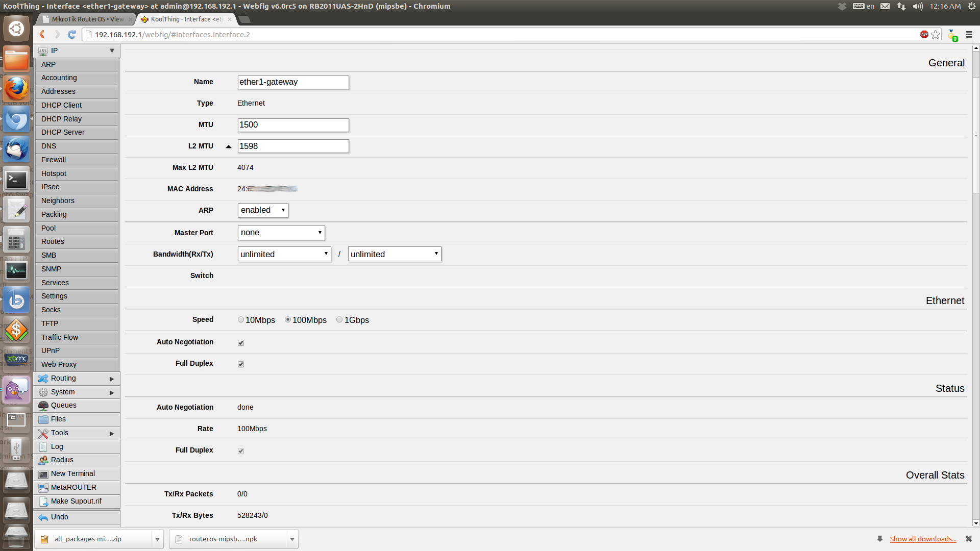Open the Firewall menu item
The width and height of the screenshot is (980, 551).
coord(54,160)
